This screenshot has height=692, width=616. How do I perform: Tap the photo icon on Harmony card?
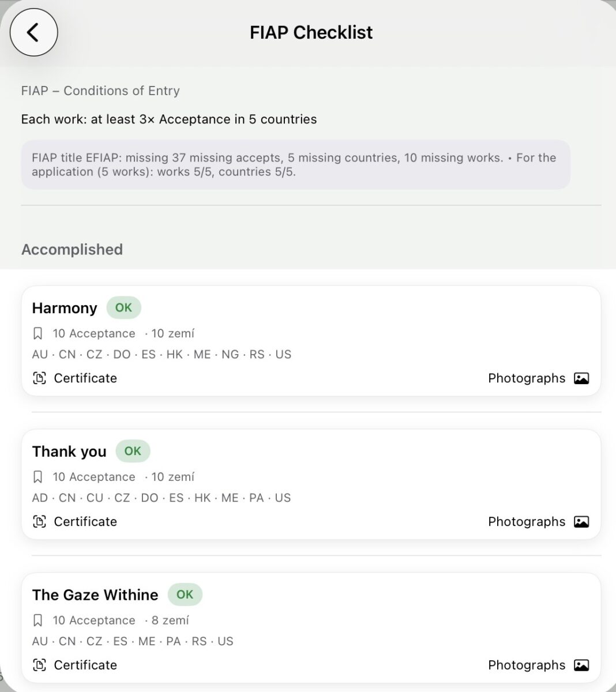(581, 378)
